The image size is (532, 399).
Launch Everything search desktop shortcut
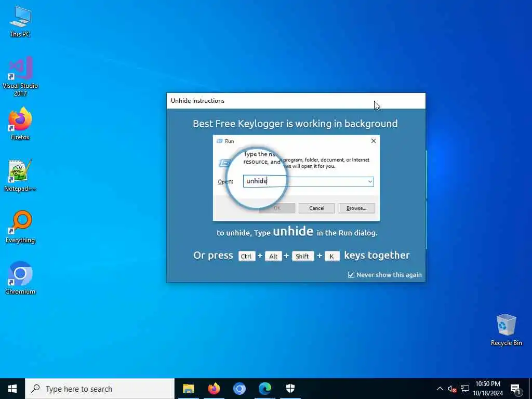click(20, 227)
